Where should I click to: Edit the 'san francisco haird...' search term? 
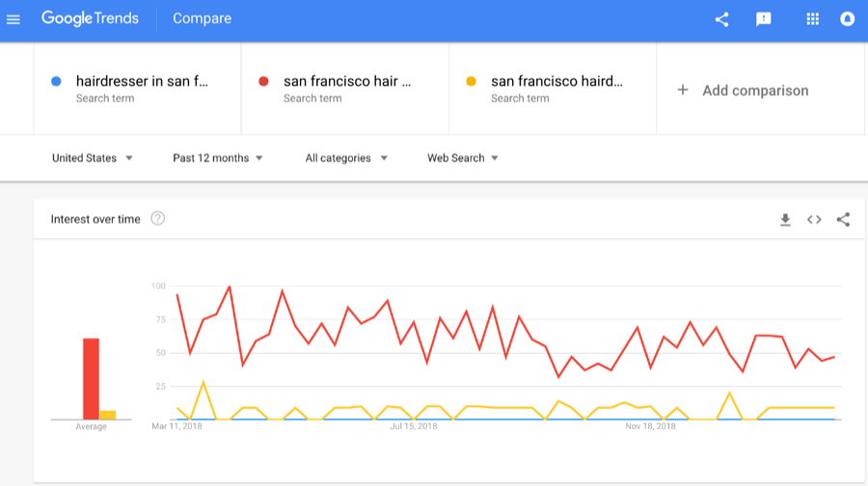[x=553, y=89]
